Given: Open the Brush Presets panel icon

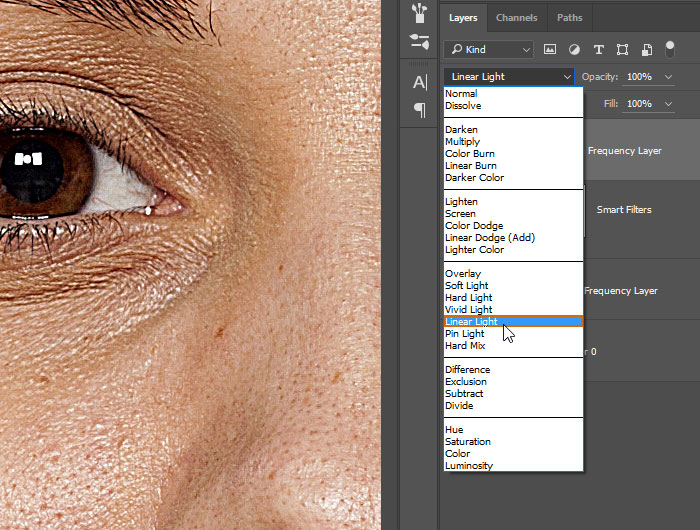Looking at the screenshot, I should [420, 12].
